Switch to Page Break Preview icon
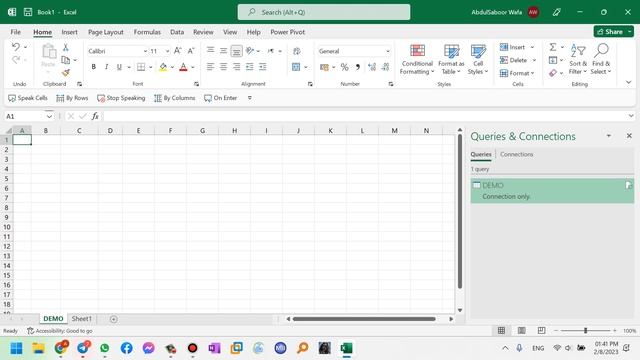 (541, 330)
